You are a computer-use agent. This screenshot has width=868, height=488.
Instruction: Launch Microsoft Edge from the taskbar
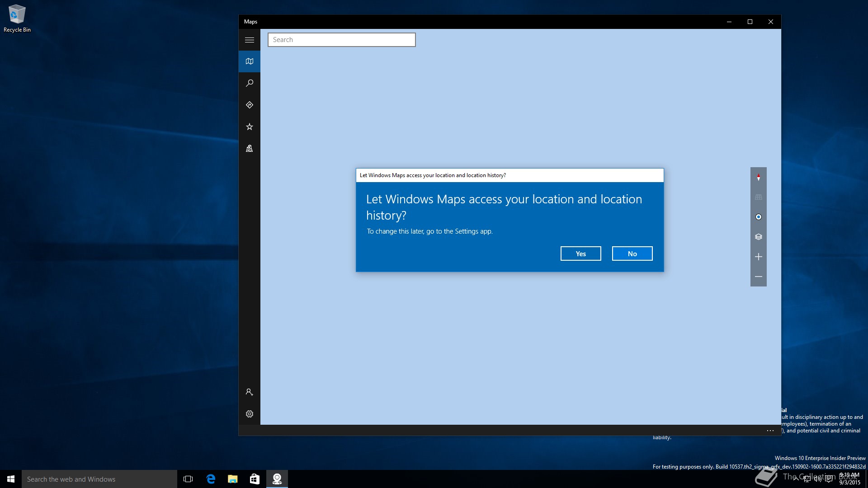coord(211,479)
